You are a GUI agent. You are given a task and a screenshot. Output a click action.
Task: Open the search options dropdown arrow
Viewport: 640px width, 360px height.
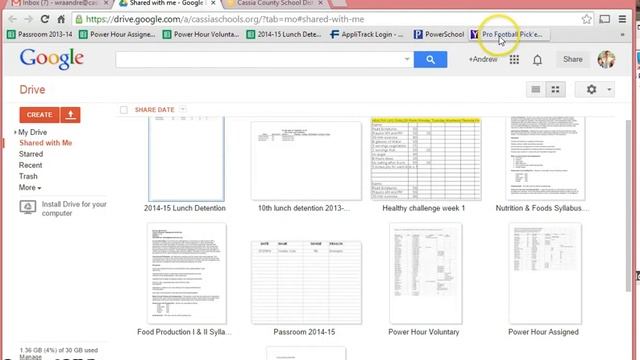click(x=407, y=59)
